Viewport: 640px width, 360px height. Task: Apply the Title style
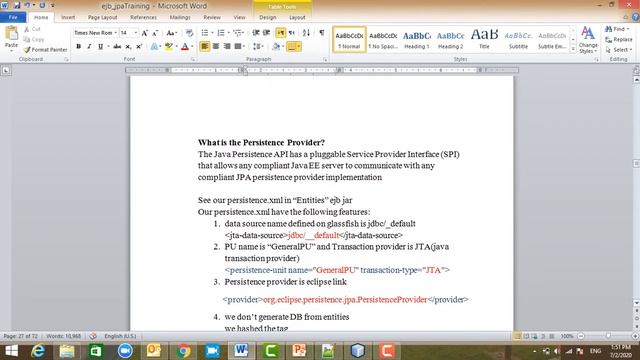click(x=484, y=40)
